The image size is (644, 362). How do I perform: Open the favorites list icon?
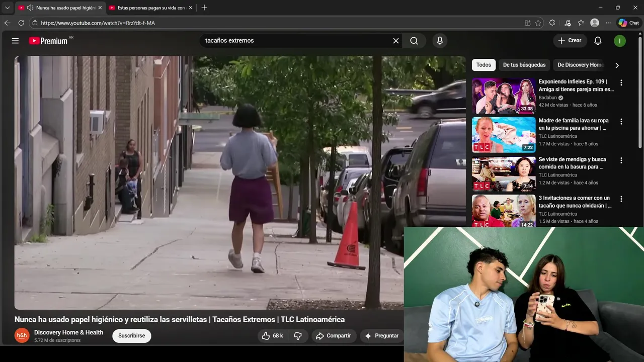click(581, 23)
